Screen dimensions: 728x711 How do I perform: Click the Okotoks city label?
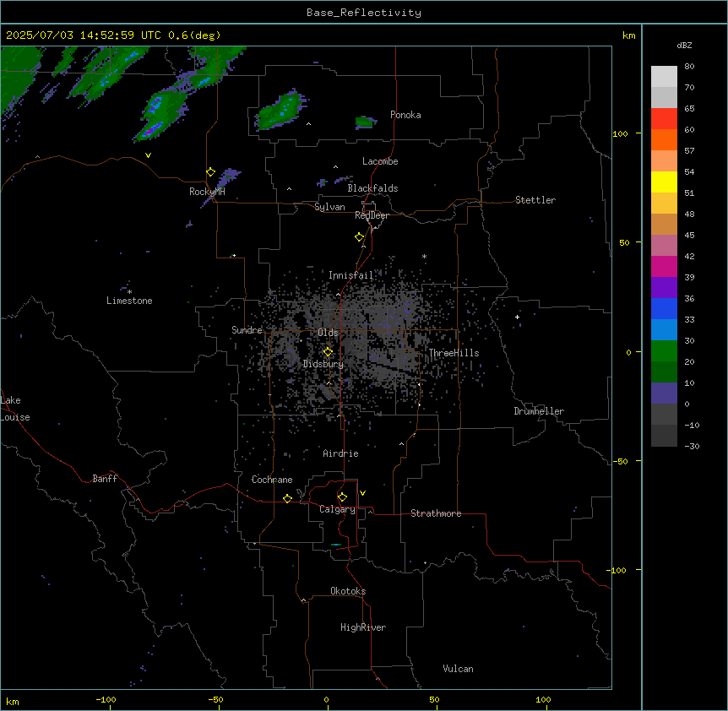[x=348, y=591]
